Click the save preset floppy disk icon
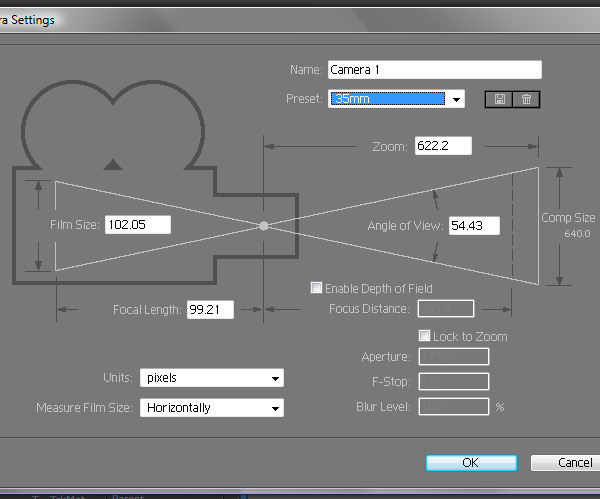Image resolution: width=600 pixels, height=499 pixels. pos(500,99)
